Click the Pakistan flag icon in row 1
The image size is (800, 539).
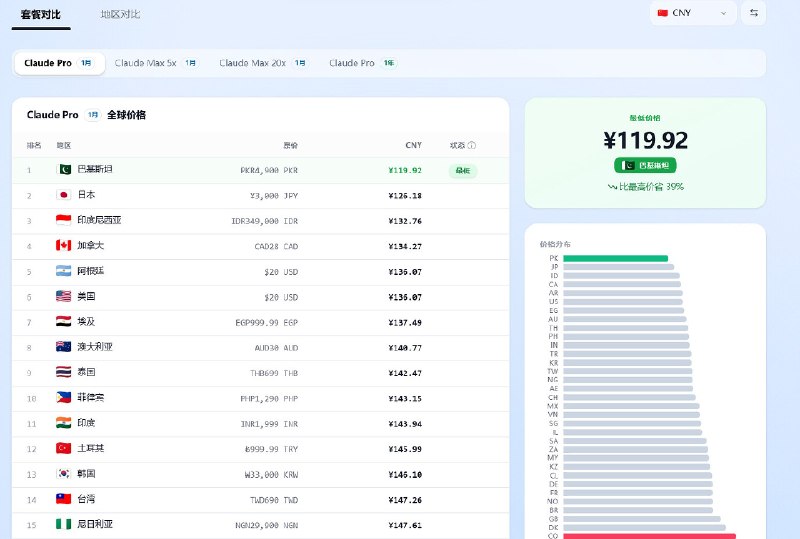click(x=63, y=169)
